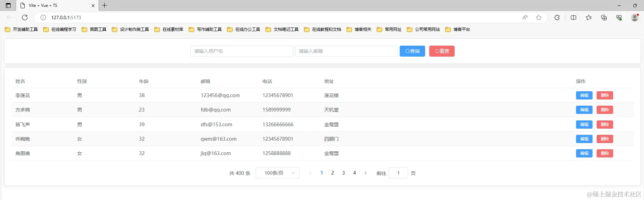Select page 2 in pagination

[x=332, y=173]
